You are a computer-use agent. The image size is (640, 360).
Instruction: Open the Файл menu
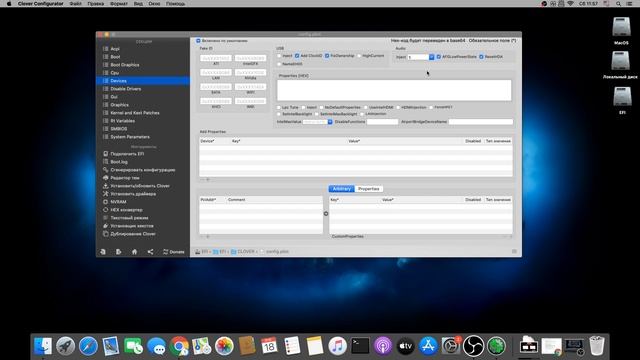point(76,4)
